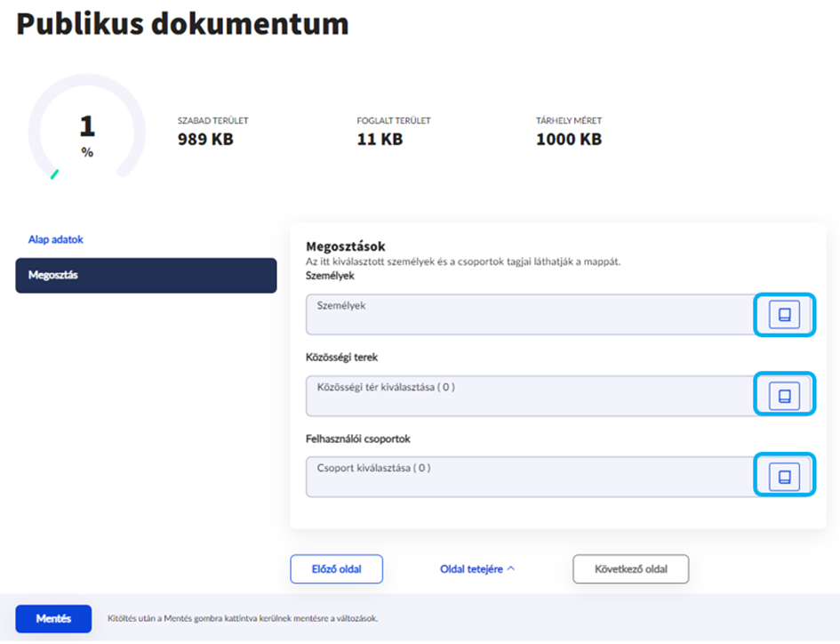Click the 989 KB free space value
Image resolution: width=840 pixels, height=644 pixels.
tap(206, 140)
